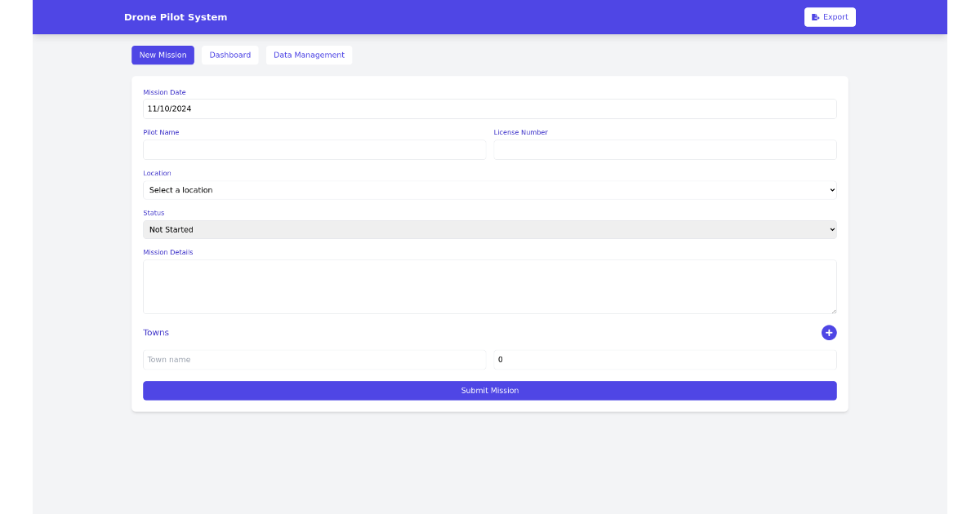Click the plus icon to add a town

(x=829, y=333)
